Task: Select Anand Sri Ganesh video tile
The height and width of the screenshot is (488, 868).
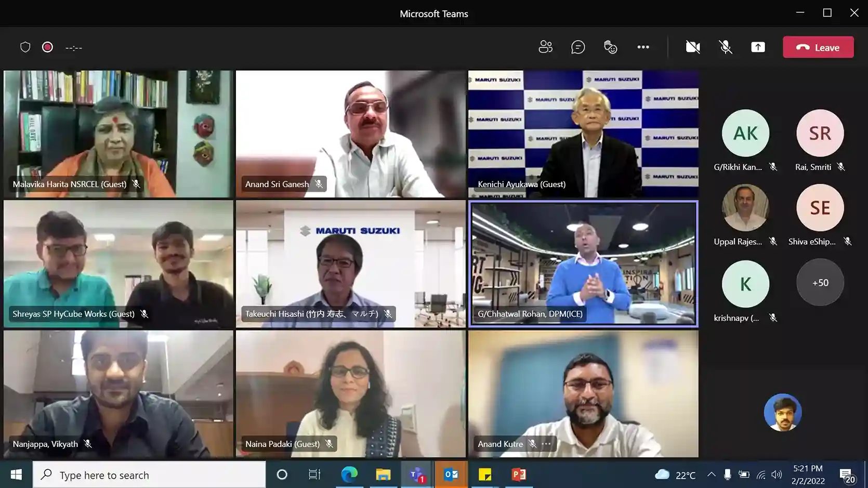Action: (x=351, y=134)
